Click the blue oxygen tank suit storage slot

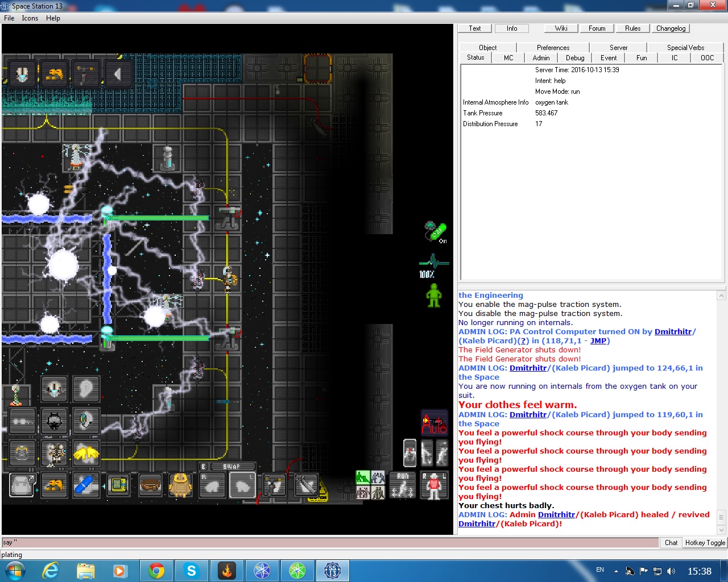86,485
